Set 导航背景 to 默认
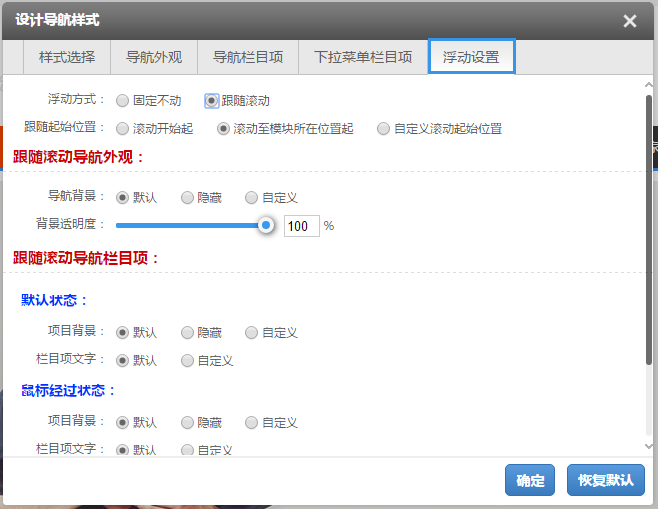 click(122, 198)
